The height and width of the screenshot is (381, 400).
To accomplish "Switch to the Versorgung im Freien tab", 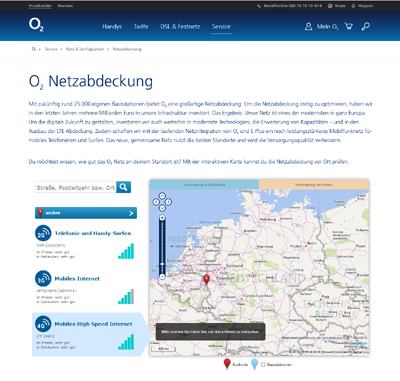I will tap(314, 184).
